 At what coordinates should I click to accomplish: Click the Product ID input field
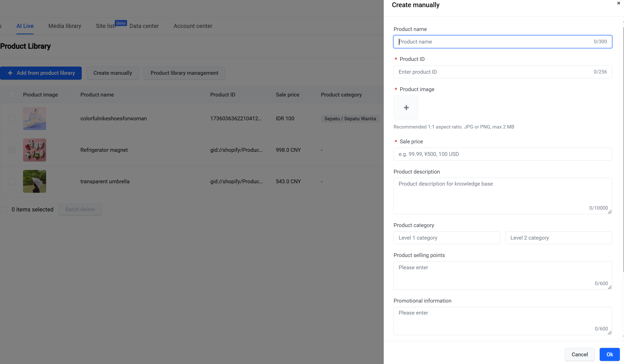(503, 72)
